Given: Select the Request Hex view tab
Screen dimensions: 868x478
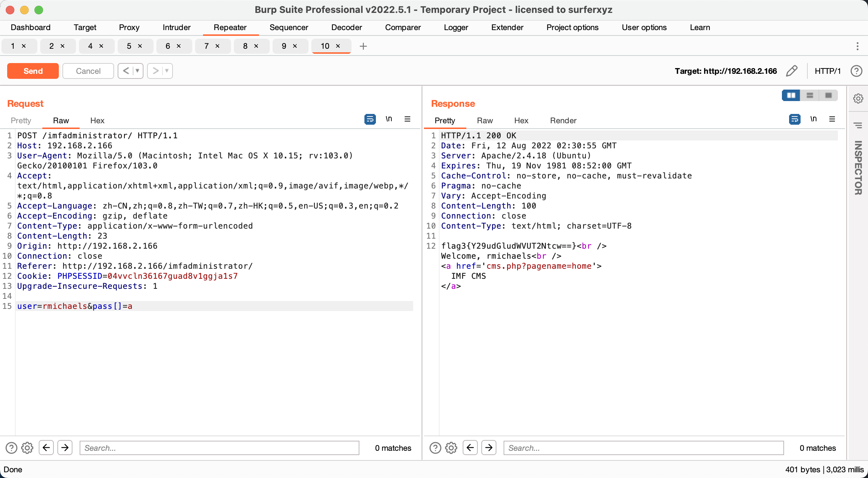Looking at the screenshot, I should tap(97, 121).
